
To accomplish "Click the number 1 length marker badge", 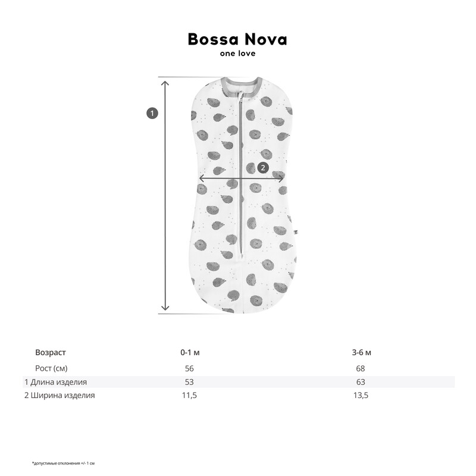I will click(x=152, y=112).
